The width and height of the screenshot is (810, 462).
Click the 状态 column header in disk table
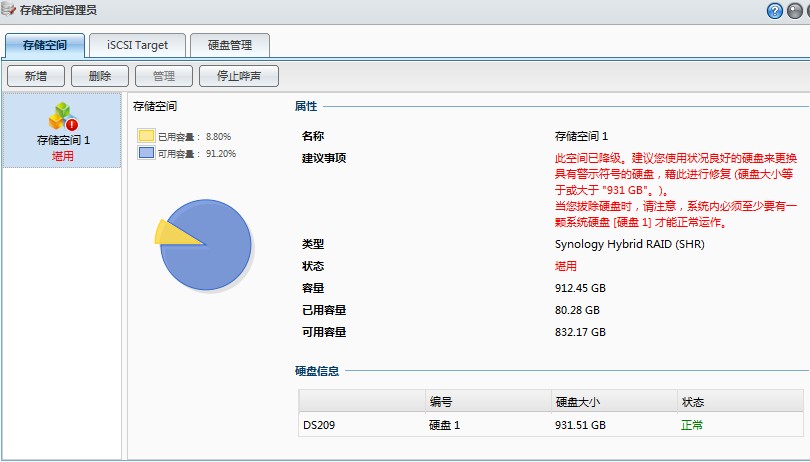[693, 401]
